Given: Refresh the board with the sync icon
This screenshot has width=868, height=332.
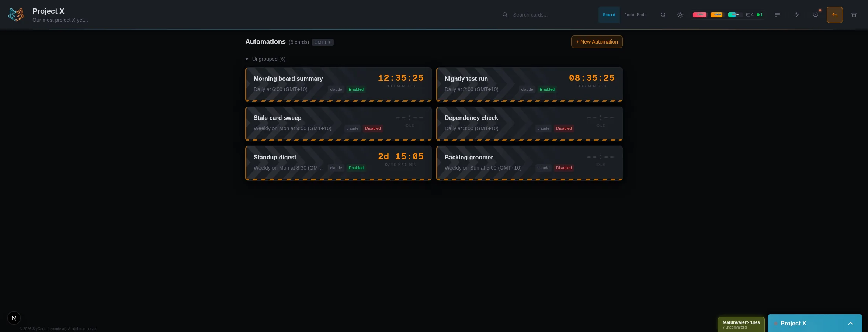Looking at the screenshot, I should [663, 15].
